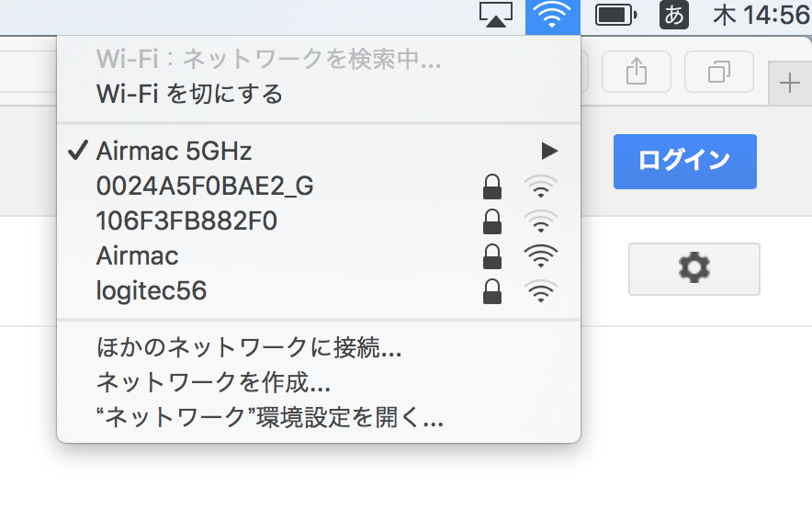
Task: Click the lock icon beside 0024A5F0BAE2_G
Action: pos(492,187)
